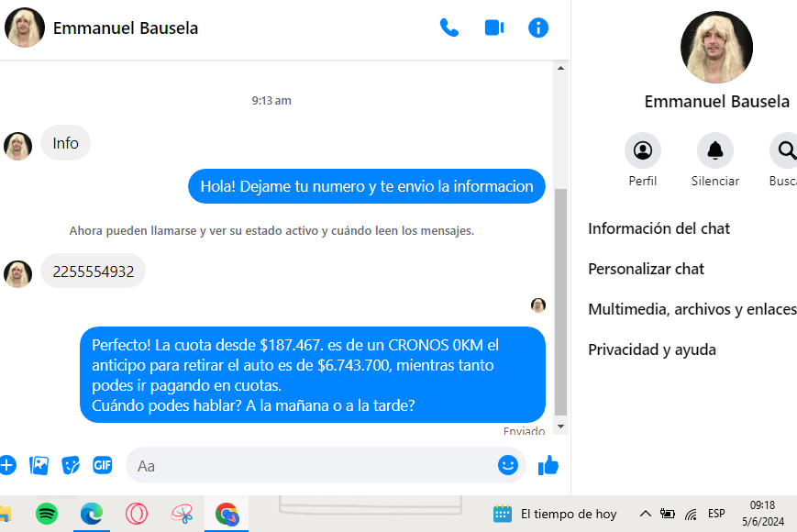Open the sticker picker
Viewport: 797px width, 532px height.
(x=71, y=465)
